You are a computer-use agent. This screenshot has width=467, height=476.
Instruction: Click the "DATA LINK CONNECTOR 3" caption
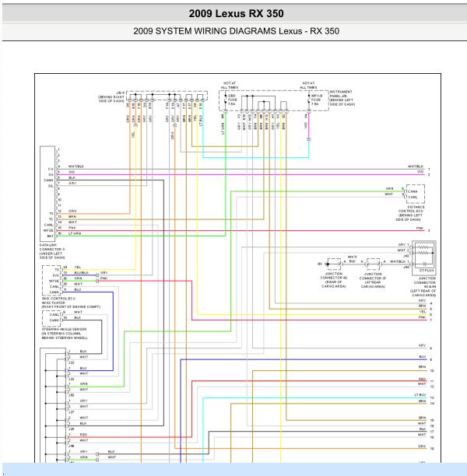pos(52,247)
